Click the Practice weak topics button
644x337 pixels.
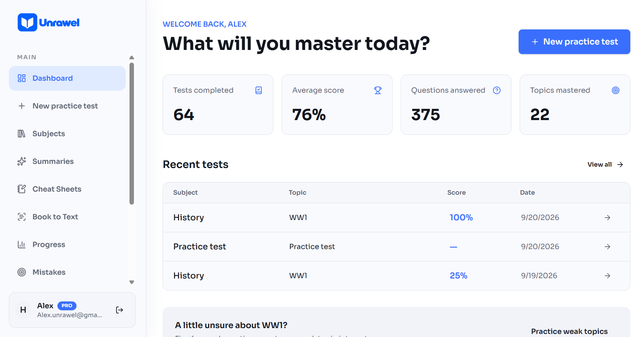tap(569, 331)
